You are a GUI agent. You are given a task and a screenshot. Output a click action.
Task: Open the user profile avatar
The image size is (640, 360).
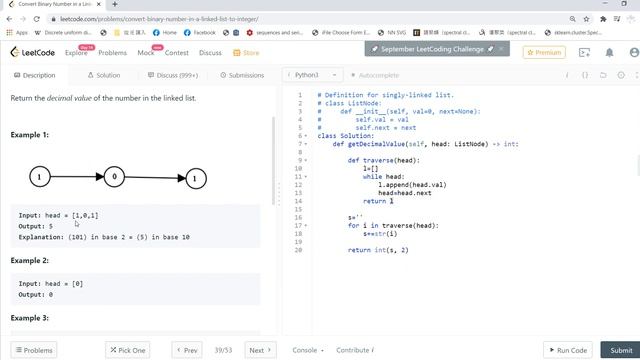click(x=634, y=52)
